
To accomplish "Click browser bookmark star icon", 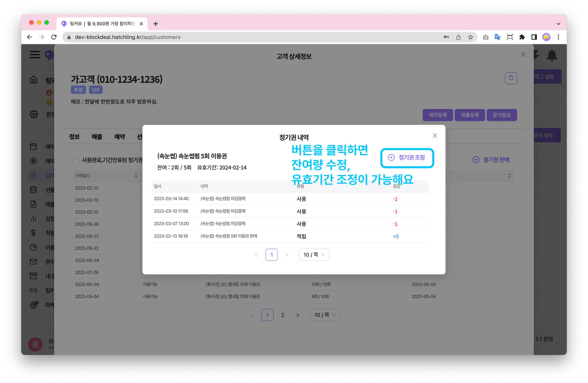I will (x=470, y=37).
